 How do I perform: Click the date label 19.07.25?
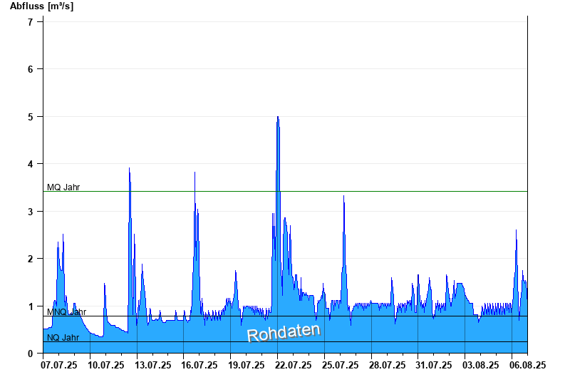pyautogui.click(x=247, y=365)
